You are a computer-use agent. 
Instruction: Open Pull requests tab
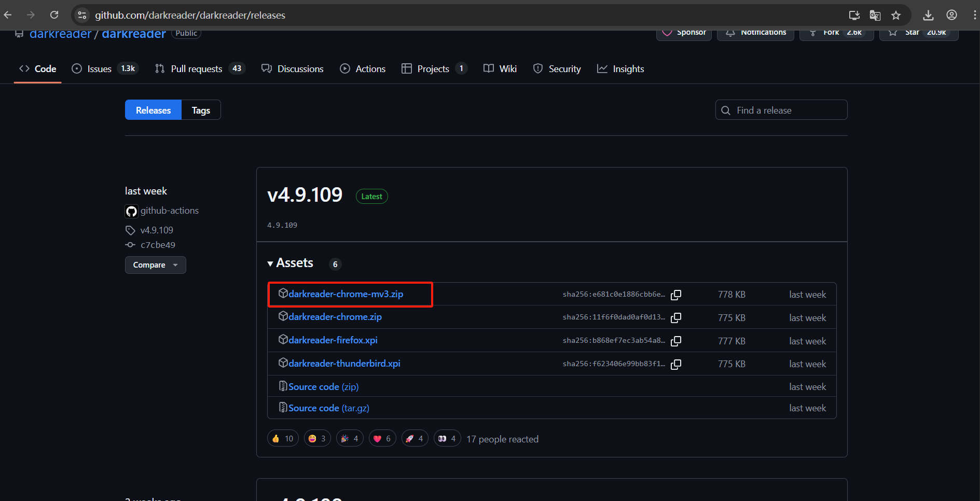coord(200,69)
